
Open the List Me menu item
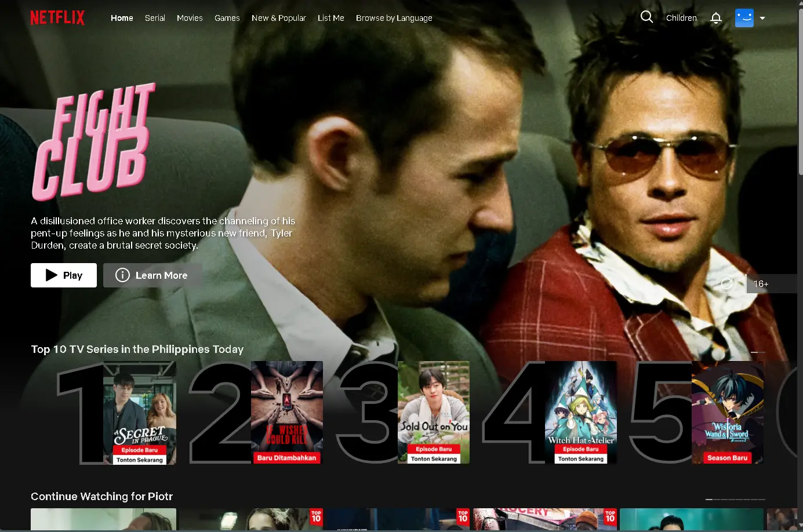tap(331, 18)
